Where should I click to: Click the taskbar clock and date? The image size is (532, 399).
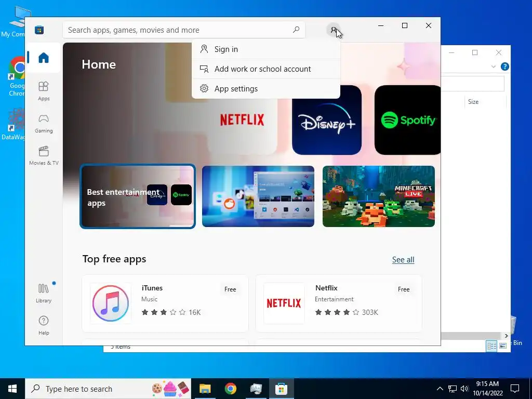point(487,389)
